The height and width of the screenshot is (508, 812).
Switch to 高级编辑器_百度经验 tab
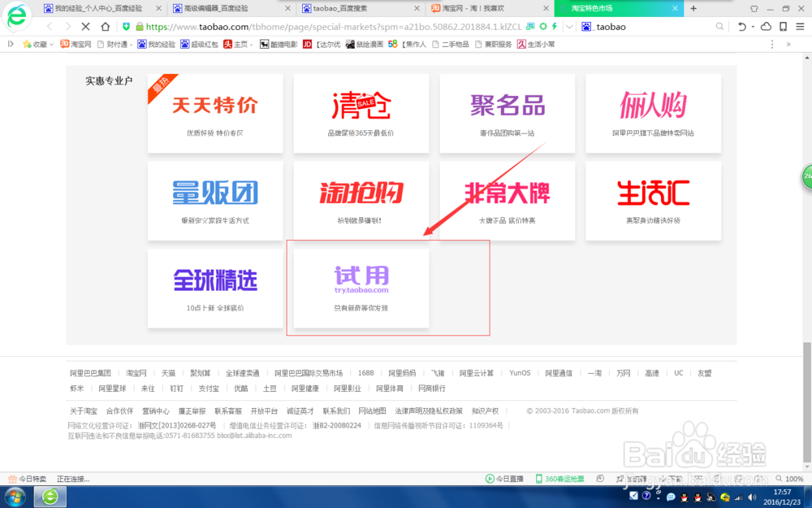[231, 8]
